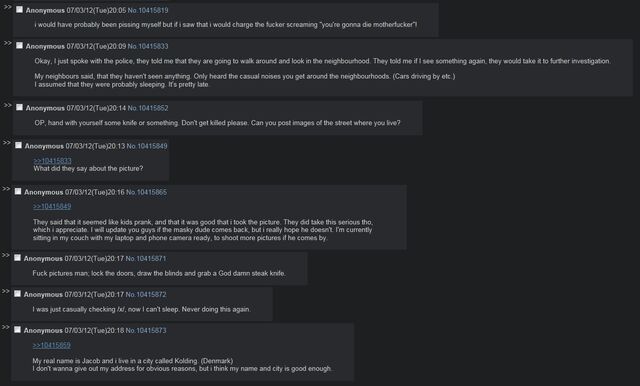Tick checkbox for post No.10415819
This screenshot has height=386, width=640.
pyautogui.click(x=19, y=9)
